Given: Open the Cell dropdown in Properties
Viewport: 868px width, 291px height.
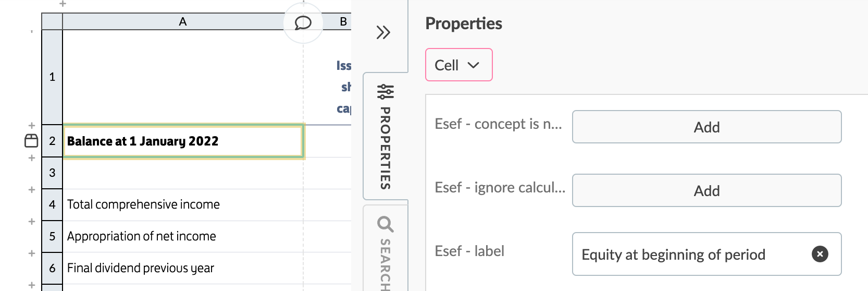Looking at the screenshot, I should point(458,65).
